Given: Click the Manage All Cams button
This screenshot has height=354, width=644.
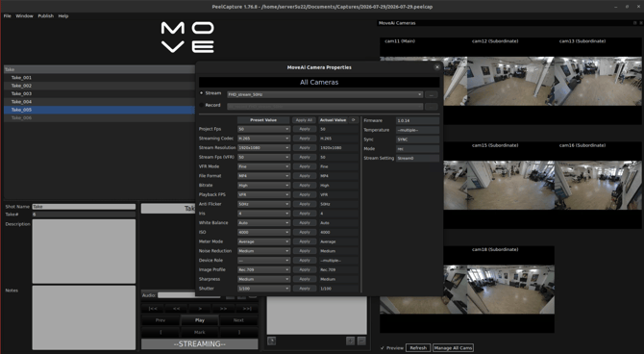Looking at the screenshot, I should pos(453,348).
